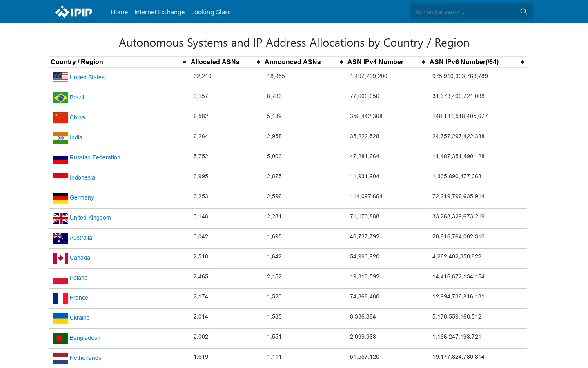Visit the United Kingdom link
Screen dimensions: 588x368
(x=90, y=218)
